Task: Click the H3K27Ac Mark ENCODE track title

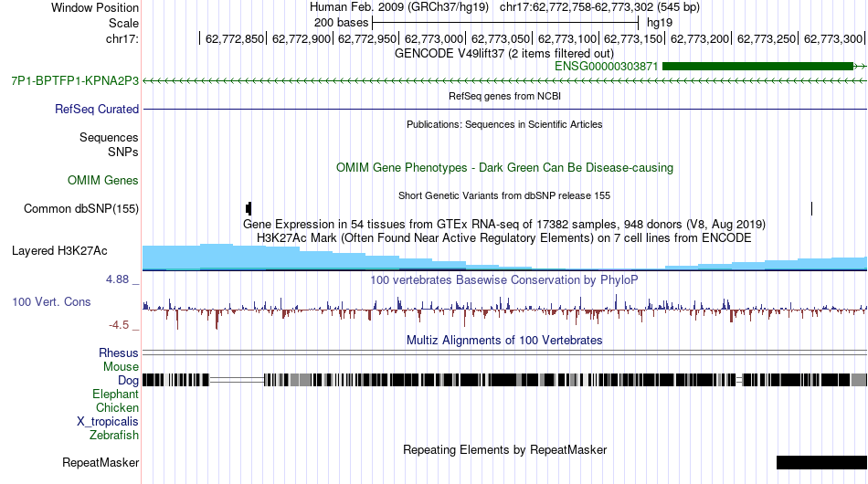Action: 504,238
